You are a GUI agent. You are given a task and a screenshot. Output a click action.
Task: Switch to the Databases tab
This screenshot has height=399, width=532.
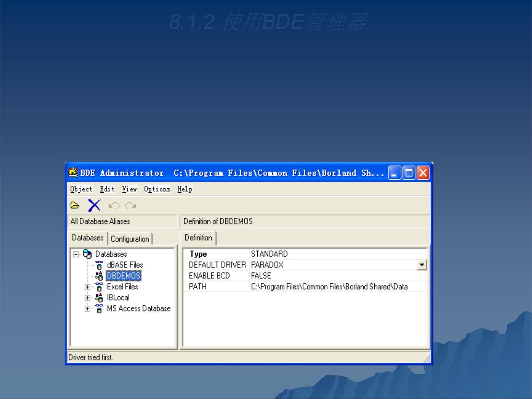tap(87, 238)
